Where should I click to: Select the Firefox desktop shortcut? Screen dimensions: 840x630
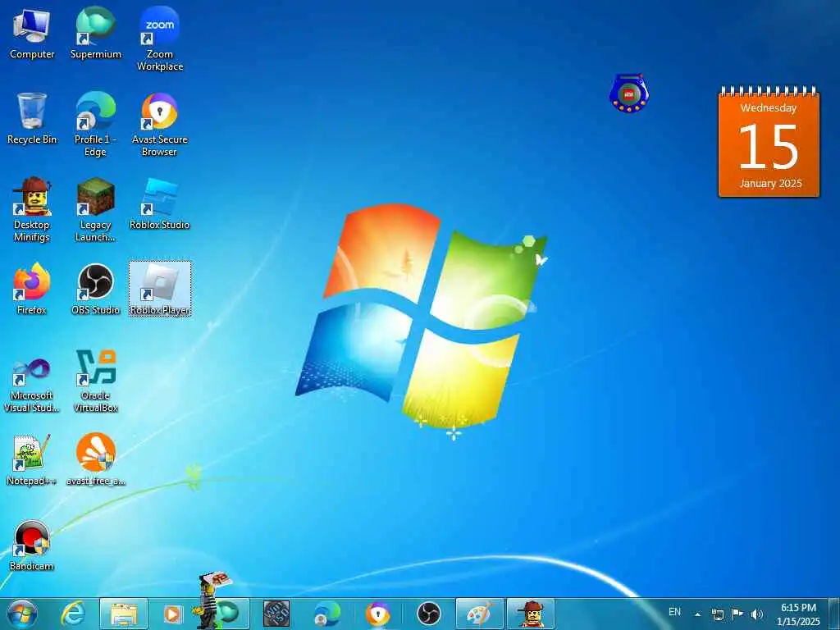click(32, 290)
